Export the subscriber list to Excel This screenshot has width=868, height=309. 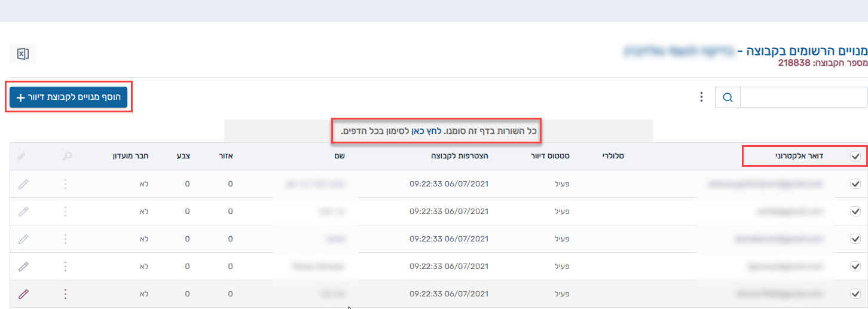23,54
